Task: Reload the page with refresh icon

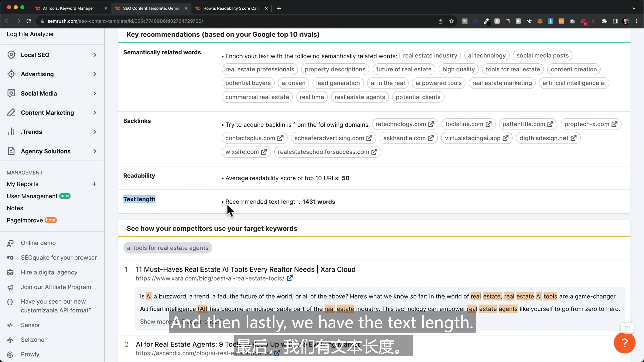Action: click(29, 21)
